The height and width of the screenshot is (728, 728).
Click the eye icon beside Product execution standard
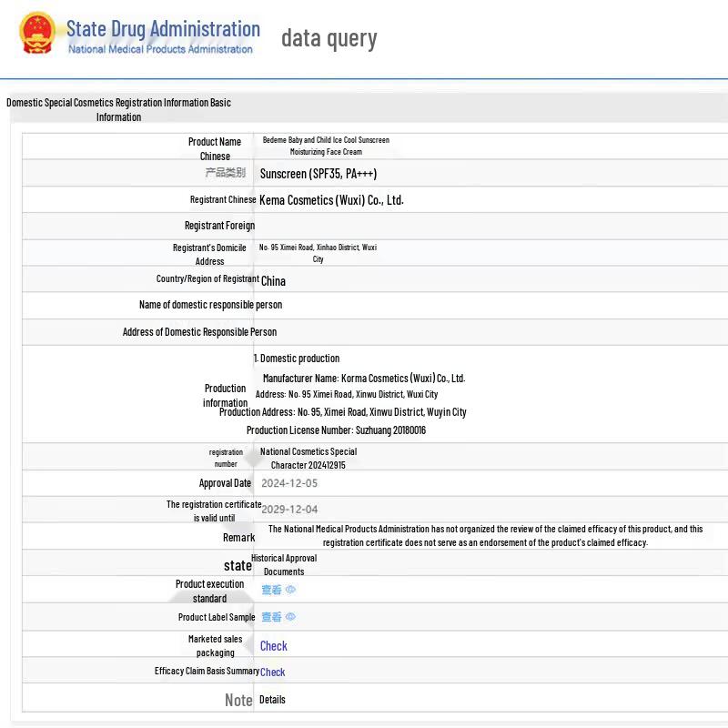(x=290, y=589)
